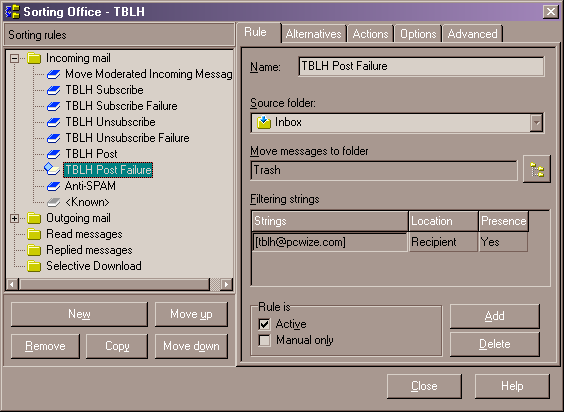
Task: Click the Move down button
Action: click(x=191, y=346)
